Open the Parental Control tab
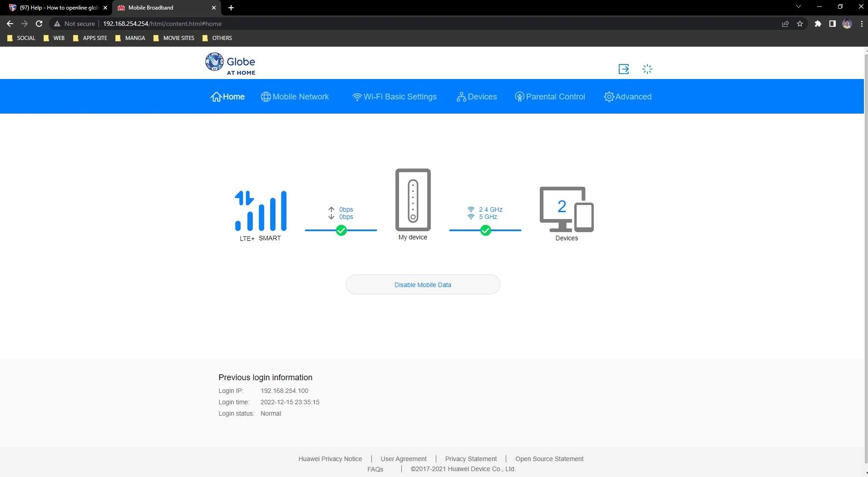 (x=550, y=97)
